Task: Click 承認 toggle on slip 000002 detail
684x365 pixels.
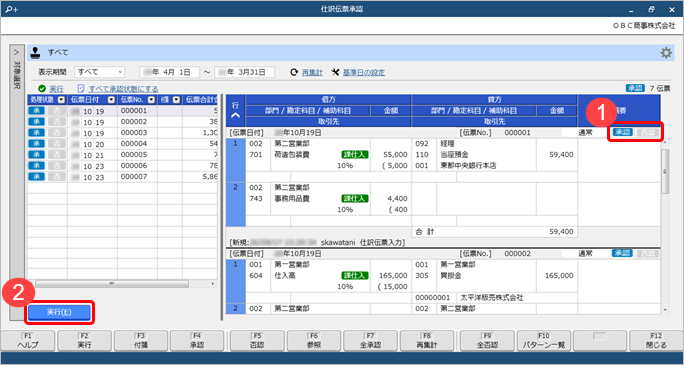Action: (x=622, y=253)
